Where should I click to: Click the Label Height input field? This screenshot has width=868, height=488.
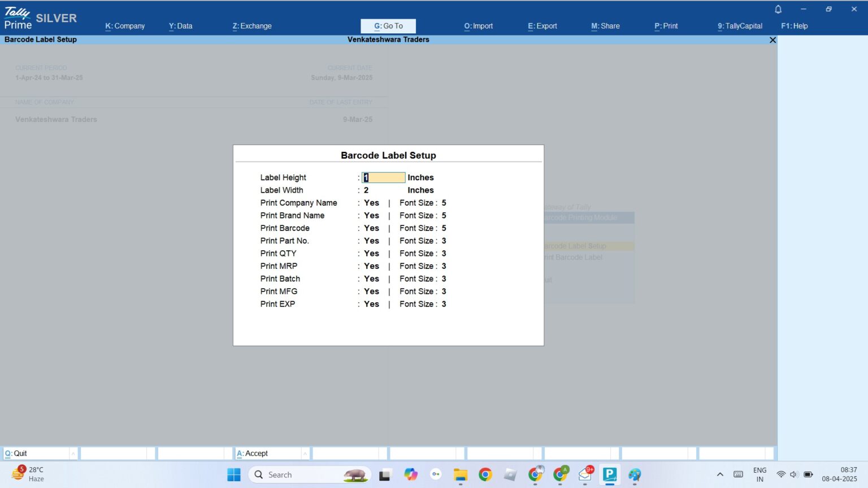pos(383,177)
